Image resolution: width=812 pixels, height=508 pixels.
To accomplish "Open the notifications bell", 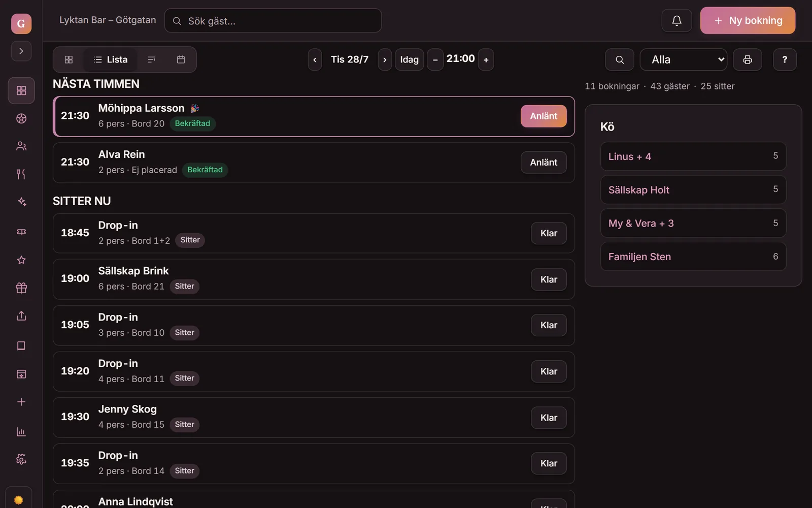I will (676, 21).
